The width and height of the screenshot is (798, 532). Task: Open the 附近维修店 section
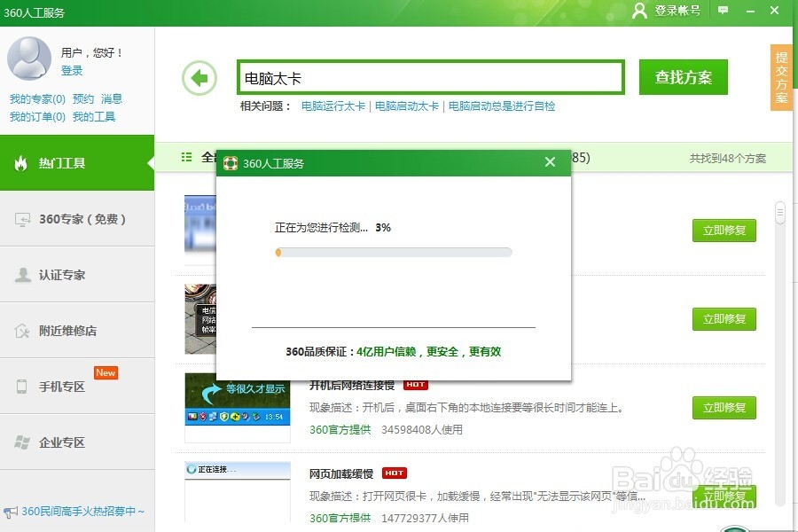77,331
